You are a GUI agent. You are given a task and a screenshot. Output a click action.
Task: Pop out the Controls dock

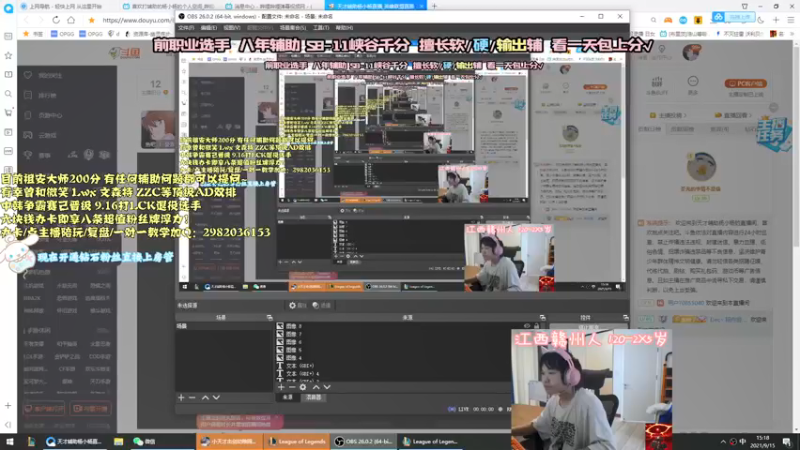[626, 317]
